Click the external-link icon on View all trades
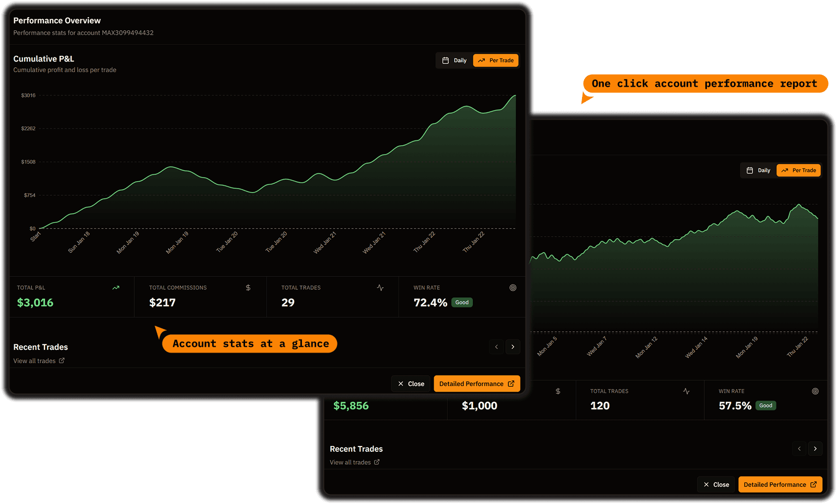Viewport: 837px width, 504px height. (62, 360)
